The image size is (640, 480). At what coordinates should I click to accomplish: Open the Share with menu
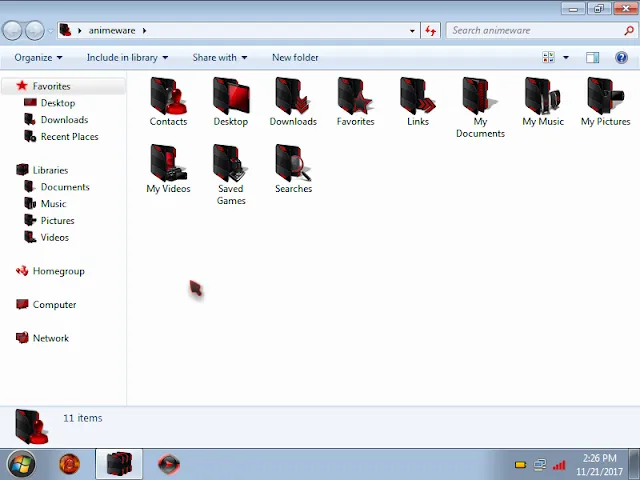point(220,58)
